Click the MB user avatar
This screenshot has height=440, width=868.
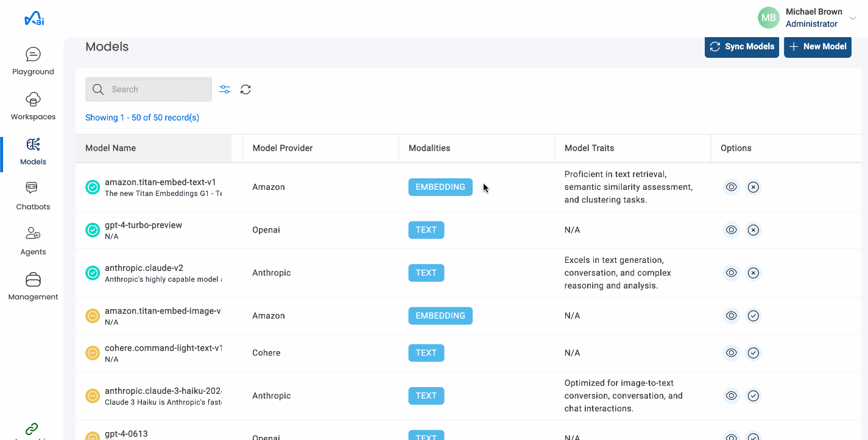(x=769, y=18)
